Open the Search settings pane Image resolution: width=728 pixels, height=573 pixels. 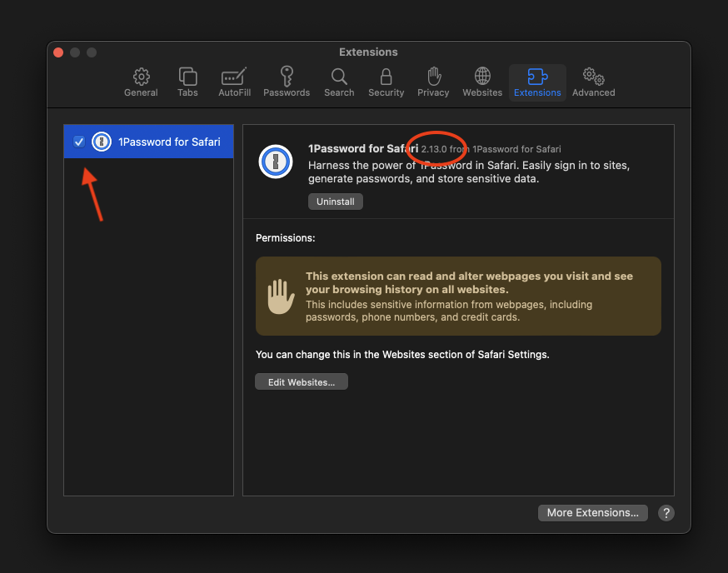pos(339,81)
